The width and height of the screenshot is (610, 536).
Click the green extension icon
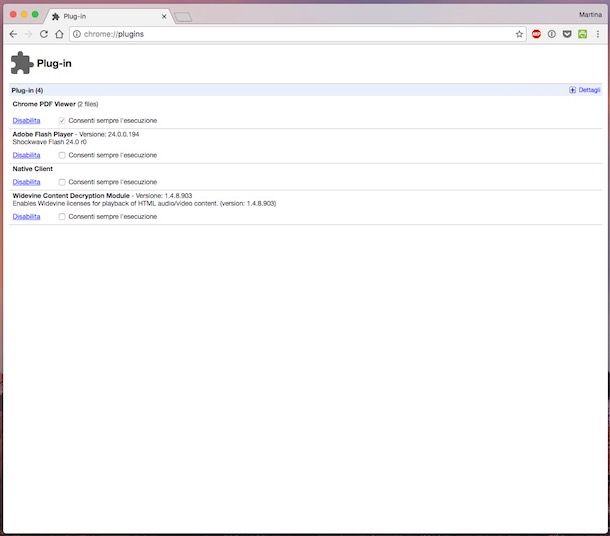pos(582,34)
